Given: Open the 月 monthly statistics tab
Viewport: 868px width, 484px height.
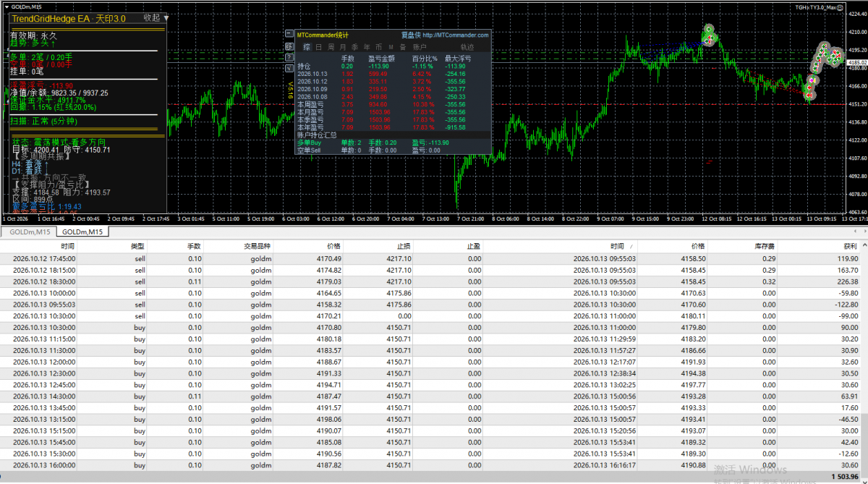Looking at the screenshot, I should coord(343,46).
